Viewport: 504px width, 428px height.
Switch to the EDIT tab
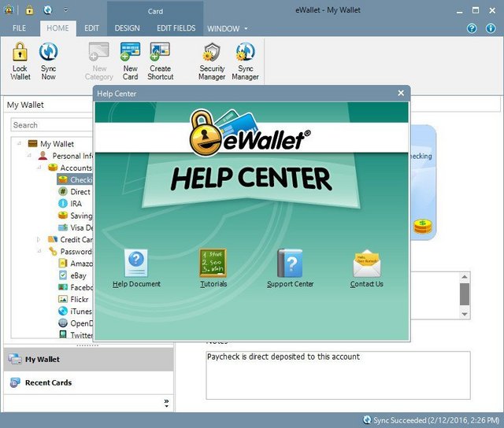[x=91, y=28]
